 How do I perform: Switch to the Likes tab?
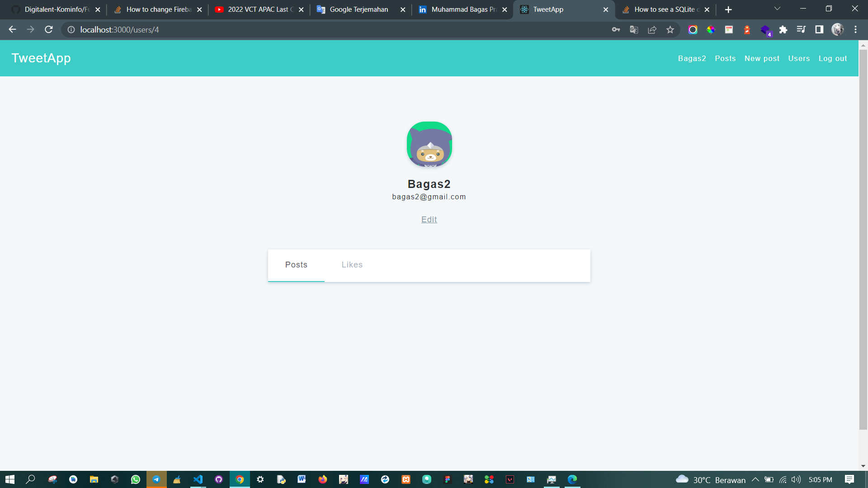(352, 265)
